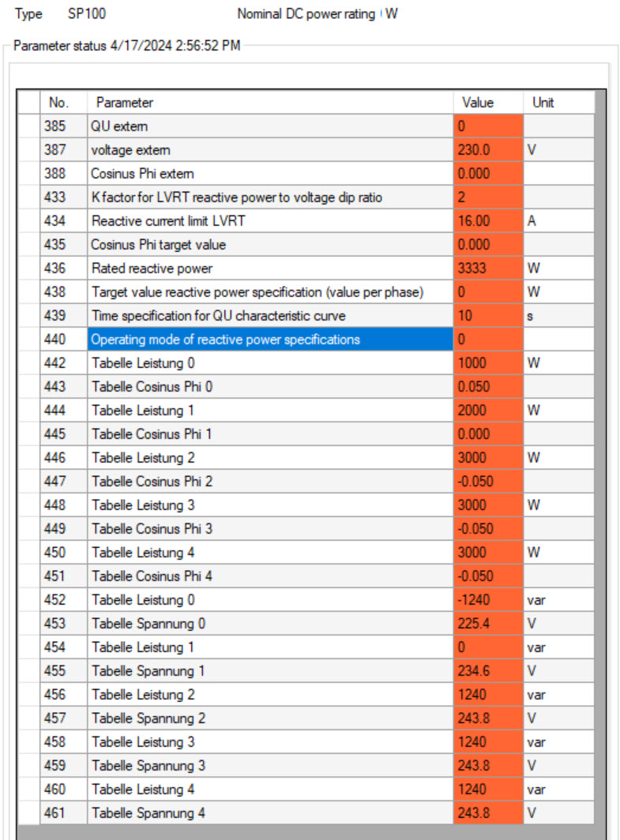Edit the Reactive current limit LVRT value 16.00
Viewport: 620px width, 840px height.
pos(487,221)
